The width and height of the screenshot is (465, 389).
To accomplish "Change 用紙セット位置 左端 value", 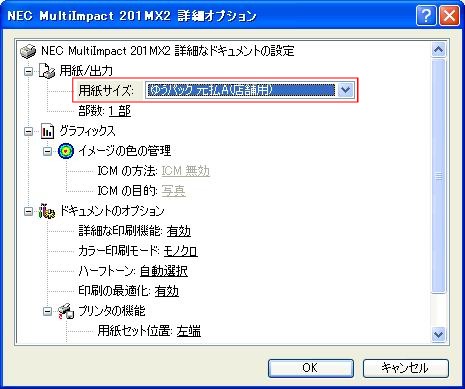I will 189,331.
